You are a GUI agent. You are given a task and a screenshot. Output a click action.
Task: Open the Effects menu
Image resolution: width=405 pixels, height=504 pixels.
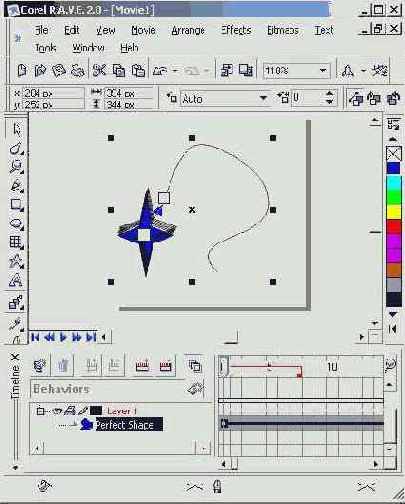236,30
